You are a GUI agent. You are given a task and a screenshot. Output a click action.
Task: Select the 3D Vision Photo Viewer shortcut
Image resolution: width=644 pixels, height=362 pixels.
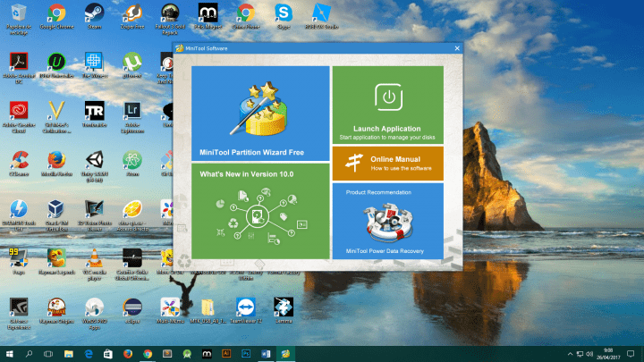95,215
